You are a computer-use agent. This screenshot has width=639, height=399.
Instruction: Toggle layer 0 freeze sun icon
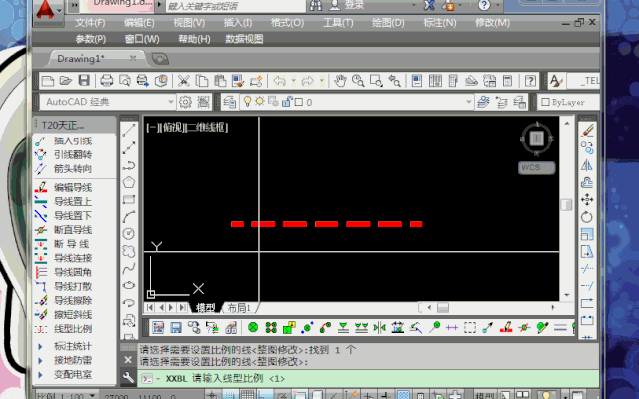coord(260,101)
